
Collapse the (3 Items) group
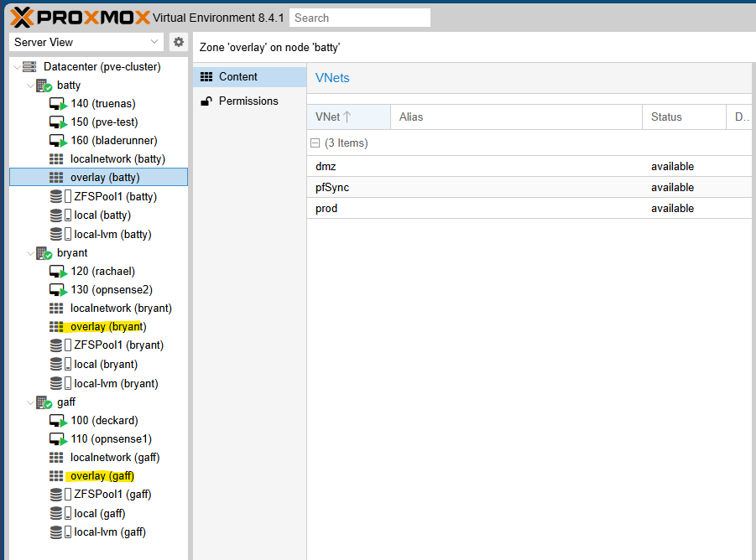(315, 143)
